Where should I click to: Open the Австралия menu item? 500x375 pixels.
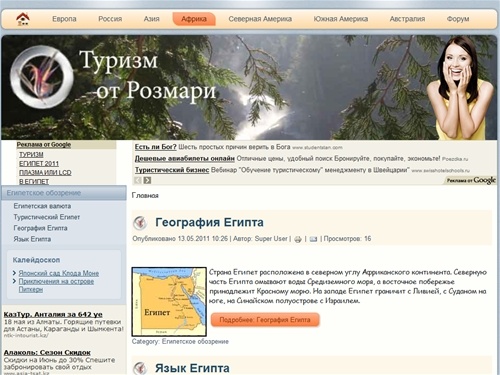[407, 19]
